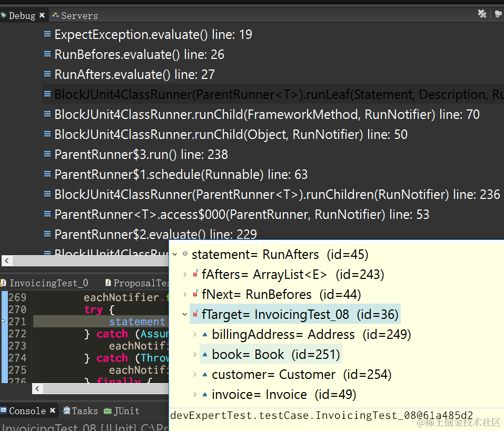Select the runLeaf stack frame row
The width and height of the screenshot is (504, 431).
(x=273, y=94)
